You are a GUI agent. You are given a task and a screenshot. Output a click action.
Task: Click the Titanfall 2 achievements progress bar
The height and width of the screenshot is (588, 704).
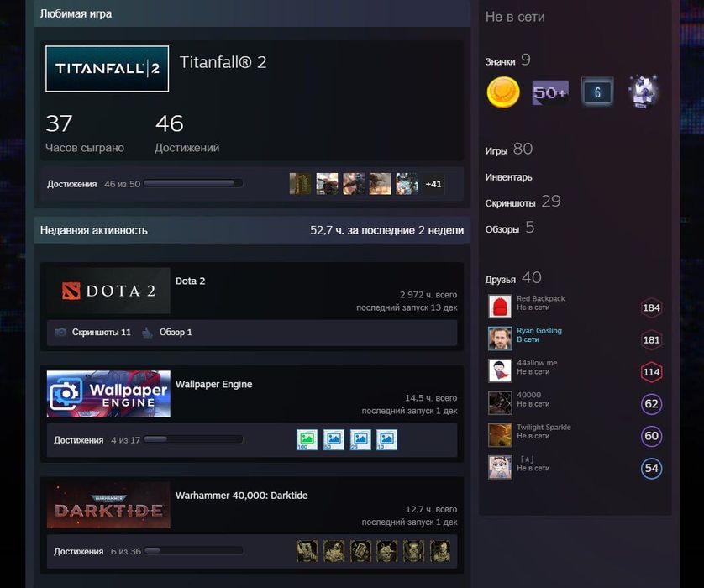tap(193, 183)
